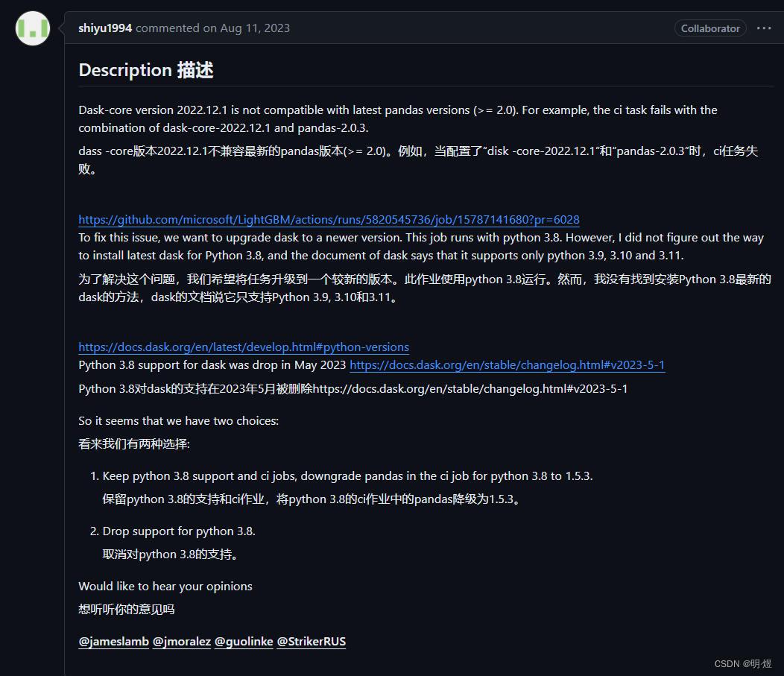The height and width of the screenshot is (676, 784).
Task: Click the text '看来我们有两种选择:'
Action: click(x=134, y=444)
